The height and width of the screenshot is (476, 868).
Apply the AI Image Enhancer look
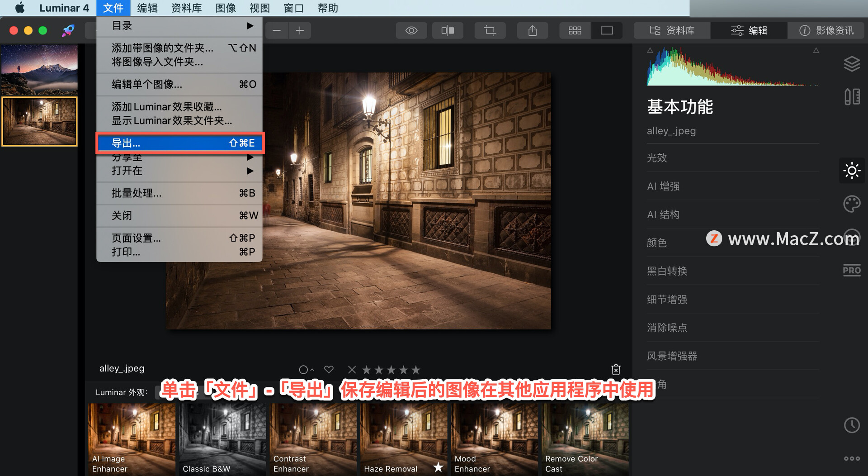[x=132, y=439]
